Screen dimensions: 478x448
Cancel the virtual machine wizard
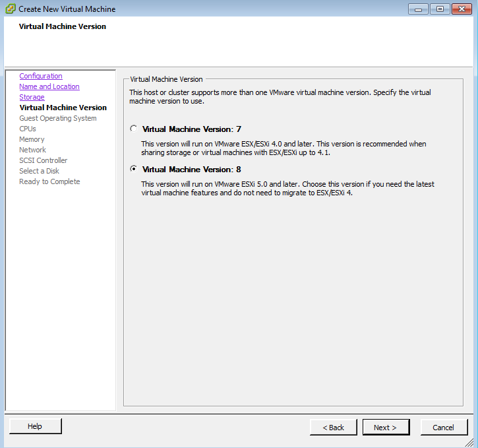[444, 428]
